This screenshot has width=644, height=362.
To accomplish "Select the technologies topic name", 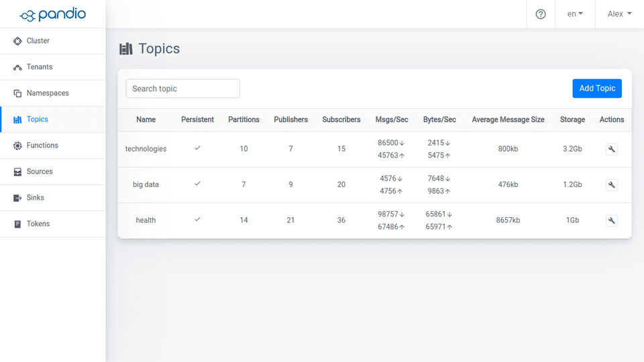I will point(146,149).
